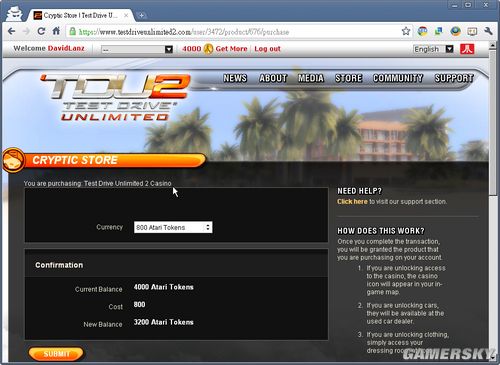500x365 pixels.
Task: Click the CRYPTIC STORE banner title
Action: pyautogui.click(x=75, y=160)
